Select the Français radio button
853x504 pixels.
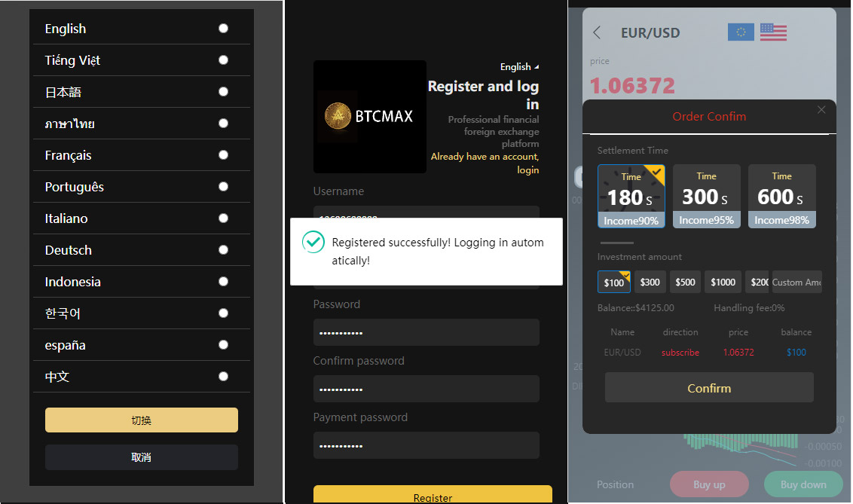pyautogui.click(x=223, y=155)
